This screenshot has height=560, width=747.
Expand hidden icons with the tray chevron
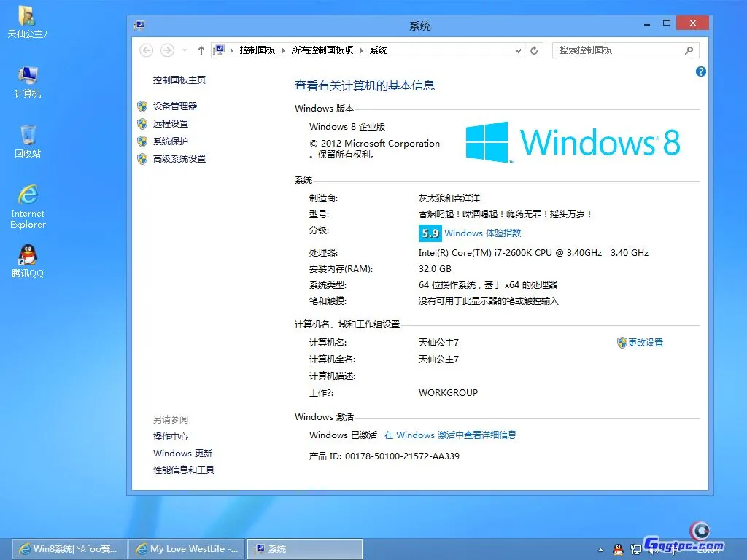[600, 549]
